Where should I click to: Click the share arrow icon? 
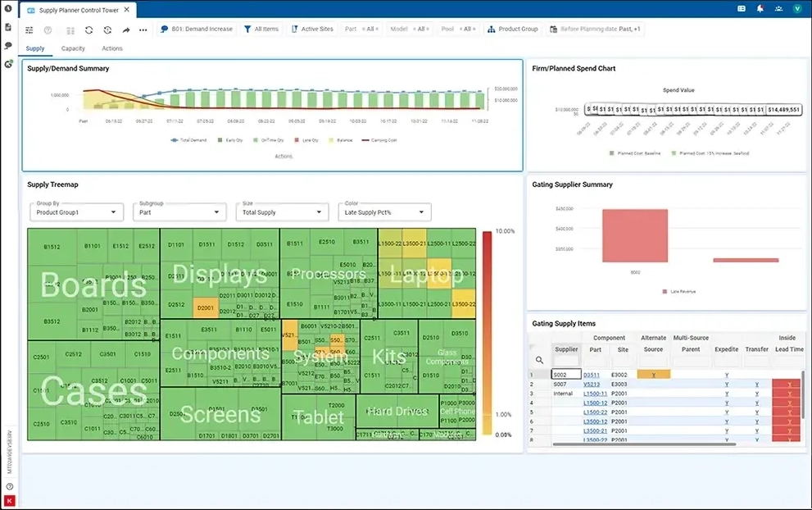tap(126, 30)
